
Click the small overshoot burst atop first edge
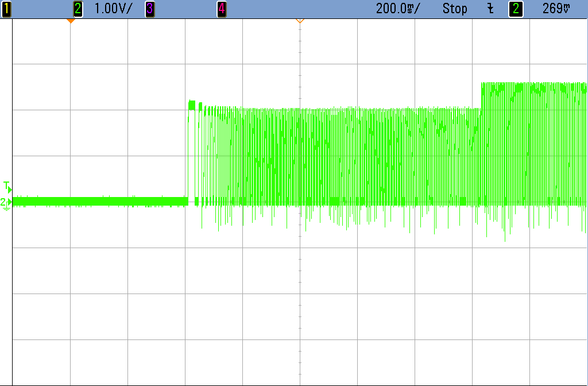click(x=192, y=105)
